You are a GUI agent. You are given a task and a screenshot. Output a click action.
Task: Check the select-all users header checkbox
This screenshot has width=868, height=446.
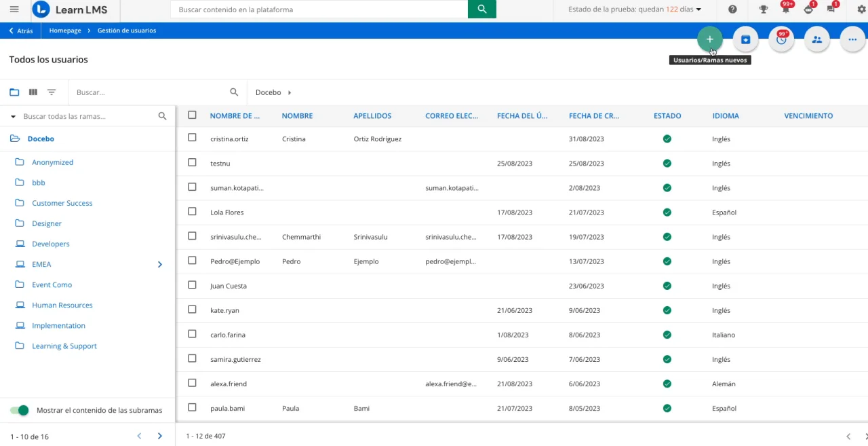point(192,115)
